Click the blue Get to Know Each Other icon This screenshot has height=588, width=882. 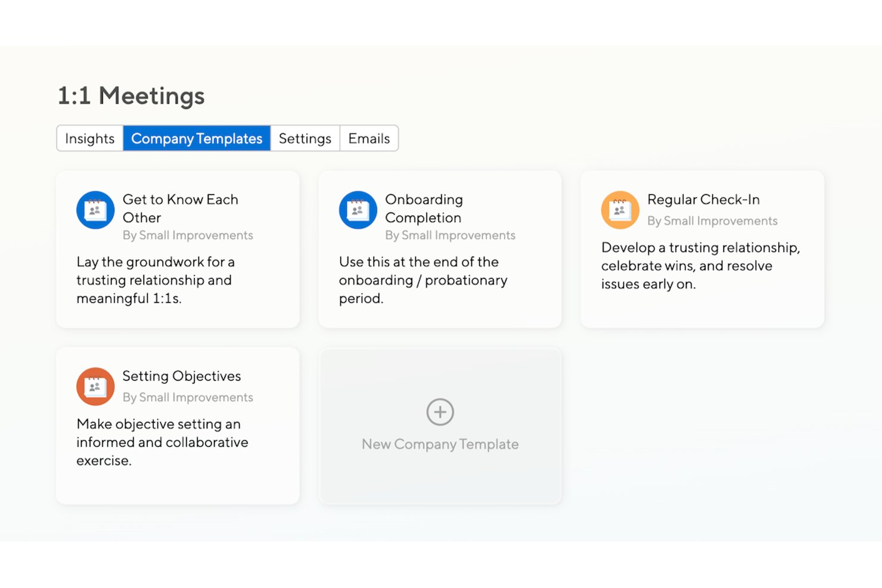tap(95, 210)
